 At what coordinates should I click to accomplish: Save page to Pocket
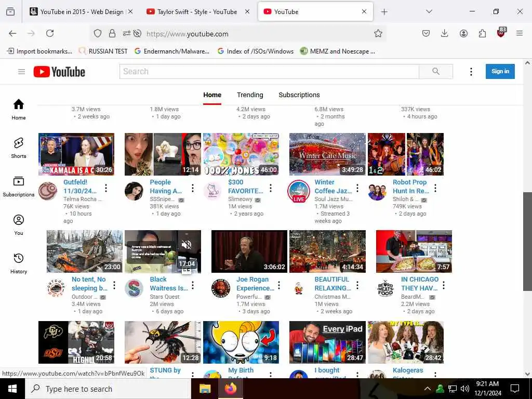426,33
